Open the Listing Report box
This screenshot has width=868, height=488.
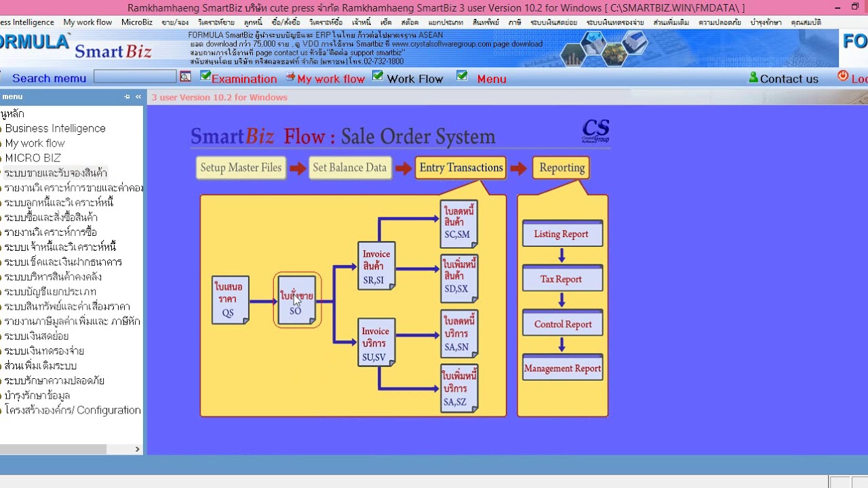(x=562, y=234)
